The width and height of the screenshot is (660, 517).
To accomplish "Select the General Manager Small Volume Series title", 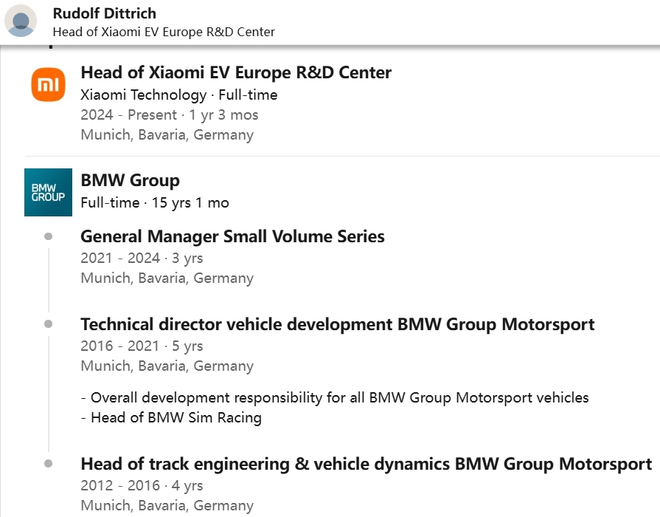I will coord(232,237).
